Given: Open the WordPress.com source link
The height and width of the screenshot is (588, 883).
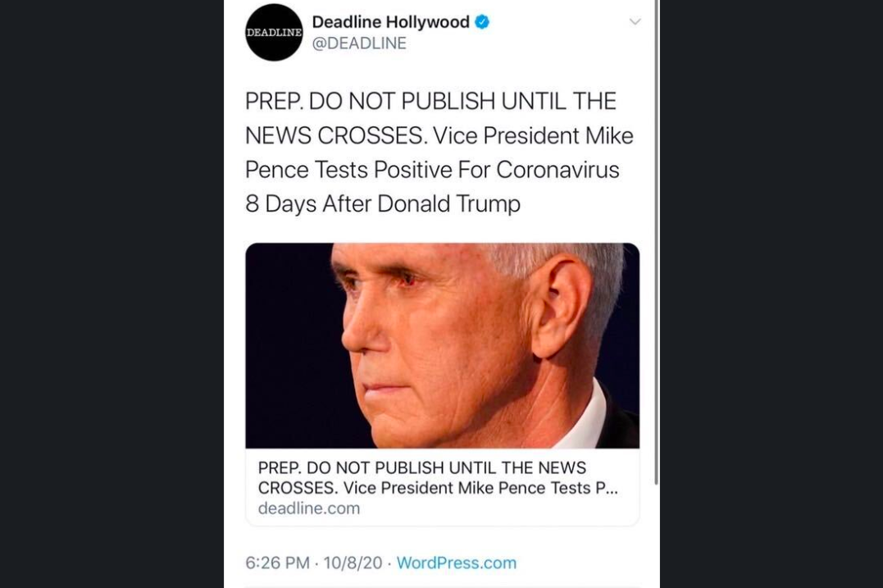Looking at the screenshot, I should click(456, 563).
